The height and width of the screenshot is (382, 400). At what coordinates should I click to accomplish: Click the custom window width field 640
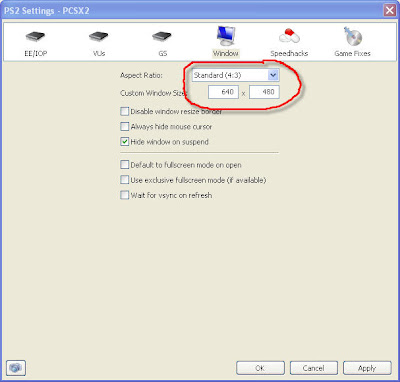tap(223, 92)
